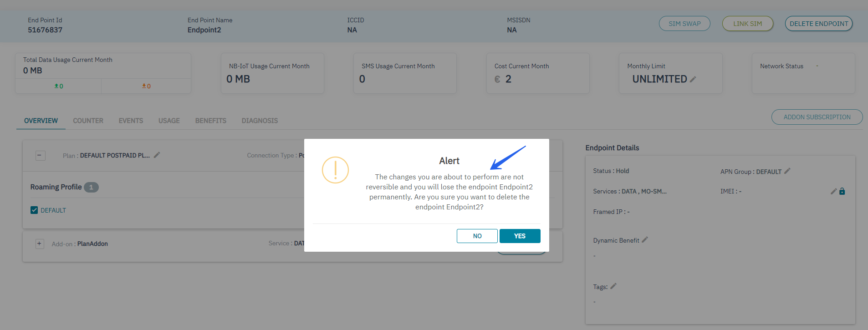The width and height of the screenshot is (868, 330).
Task: Confirm deletion by clicking YES
Action: 520,236
